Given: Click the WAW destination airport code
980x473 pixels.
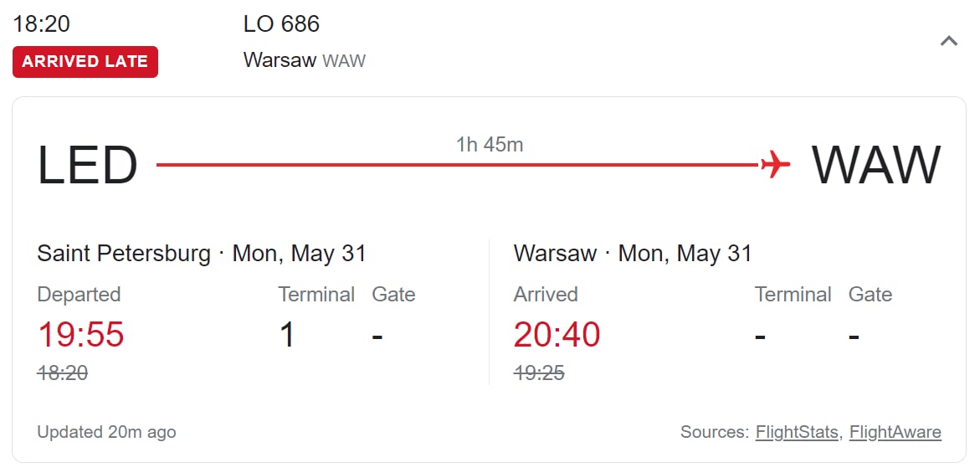Looking at the screenshot, I should pyautogui.click(x=876, y=166).
